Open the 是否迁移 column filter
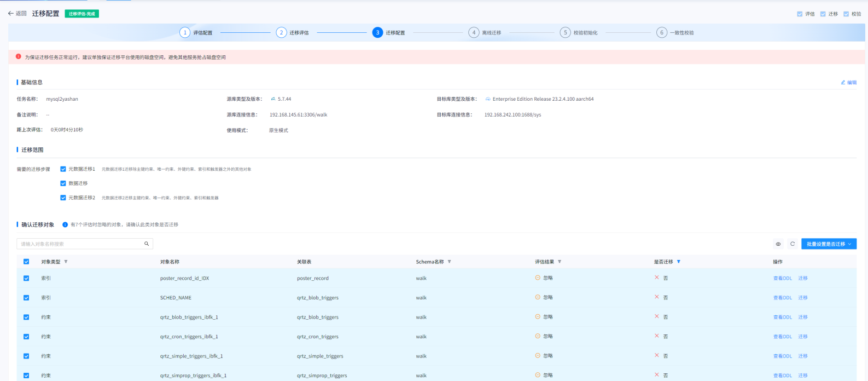Image resolution: width=868 pixels, height=381 pixels. pyautogui.click(x=679, y=262)
